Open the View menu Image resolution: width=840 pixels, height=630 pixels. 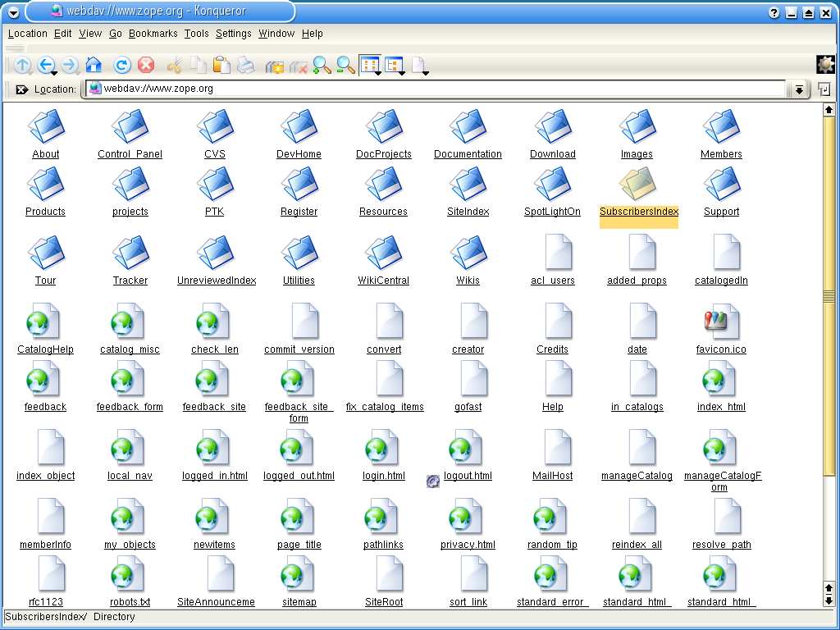click(90, 33)
